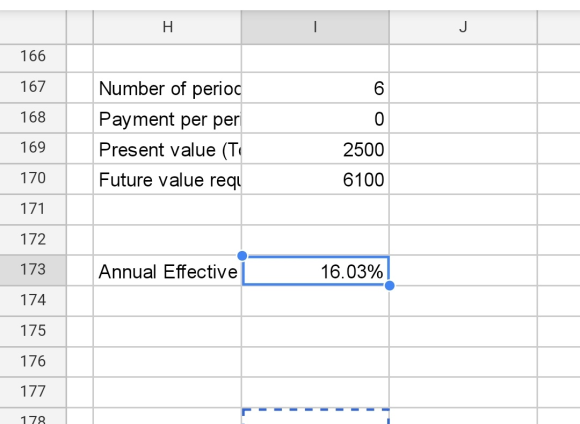
Task: Click empty cell J170
Action: pos(463,179)
